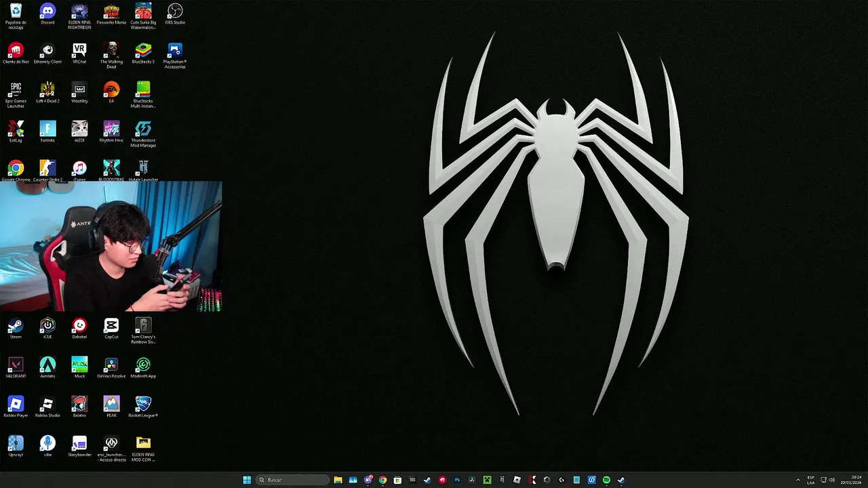
Task: Open Microsoft Store from the taskbar
Action: 397,480
